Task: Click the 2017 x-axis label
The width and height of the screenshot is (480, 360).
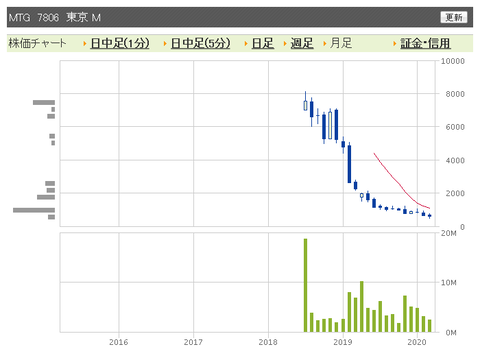Action: tap(193, 342)
